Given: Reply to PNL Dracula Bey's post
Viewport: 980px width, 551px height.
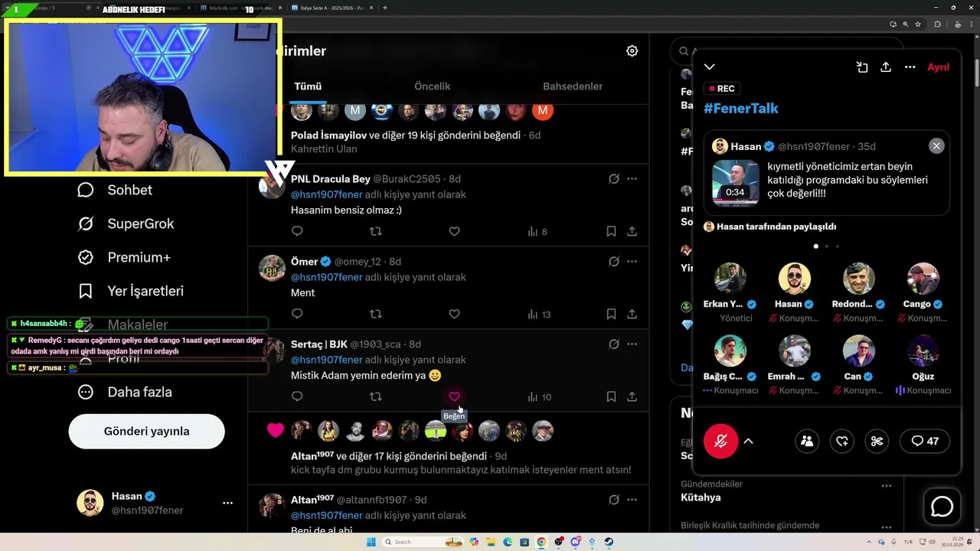Looking at the screenshot, I should click(297, 231).
